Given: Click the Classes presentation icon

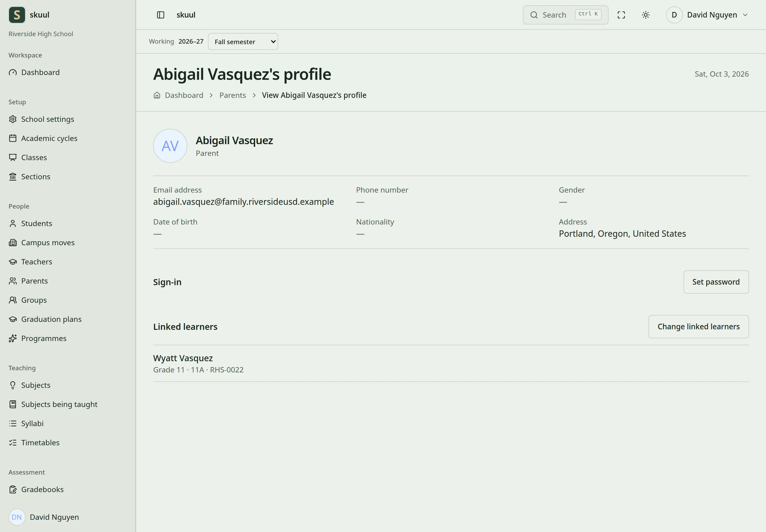Looking at the screenshot, I should [x=13, y=157].
